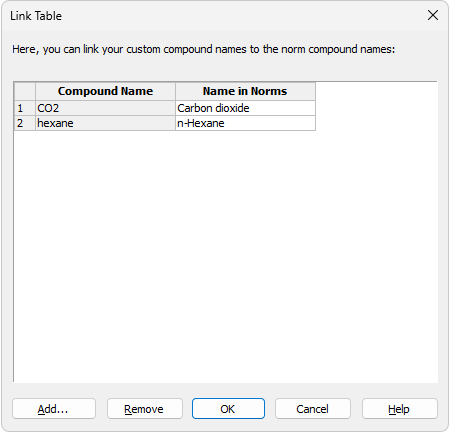Click the Compound Name column header
Viewport: 449px width, 433px height.
click(105, 91)
